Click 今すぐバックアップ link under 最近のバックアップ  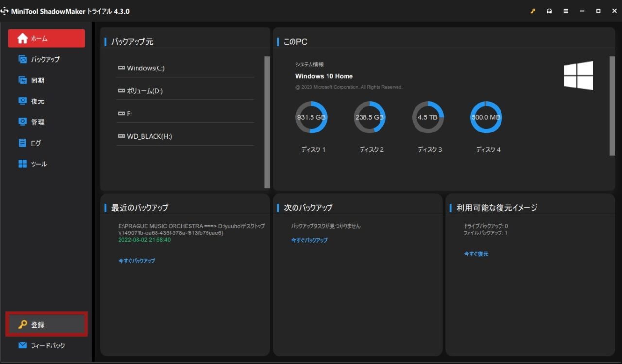tap(137, 261)
